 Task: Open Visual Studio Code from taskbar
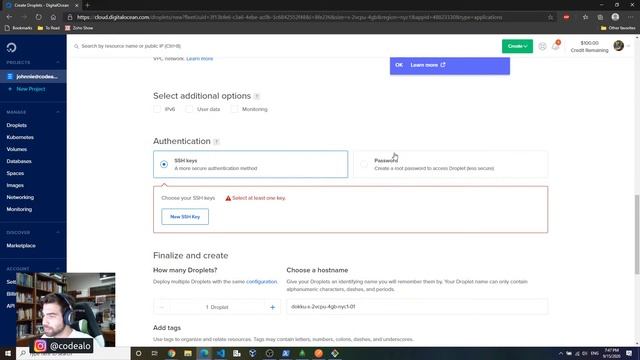pos(220,353)
